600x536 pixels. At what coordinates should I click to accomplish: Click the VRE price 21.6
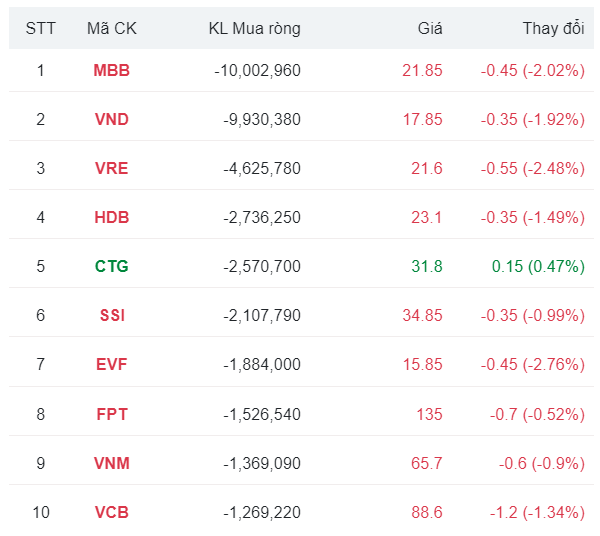(x=427, y=168)
